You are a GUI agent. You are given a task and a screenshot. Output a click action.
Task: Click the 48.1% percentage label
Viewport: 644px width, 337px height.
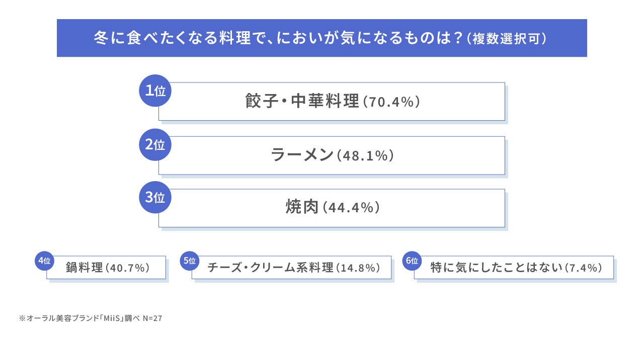pyautogui.click(x=365, y=155)
